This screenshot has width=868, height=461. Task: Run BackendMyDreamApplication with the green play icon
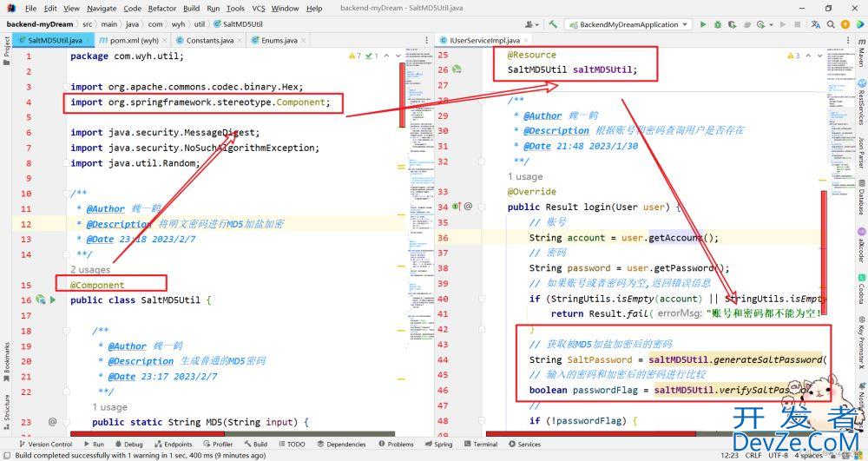[702, 24]
